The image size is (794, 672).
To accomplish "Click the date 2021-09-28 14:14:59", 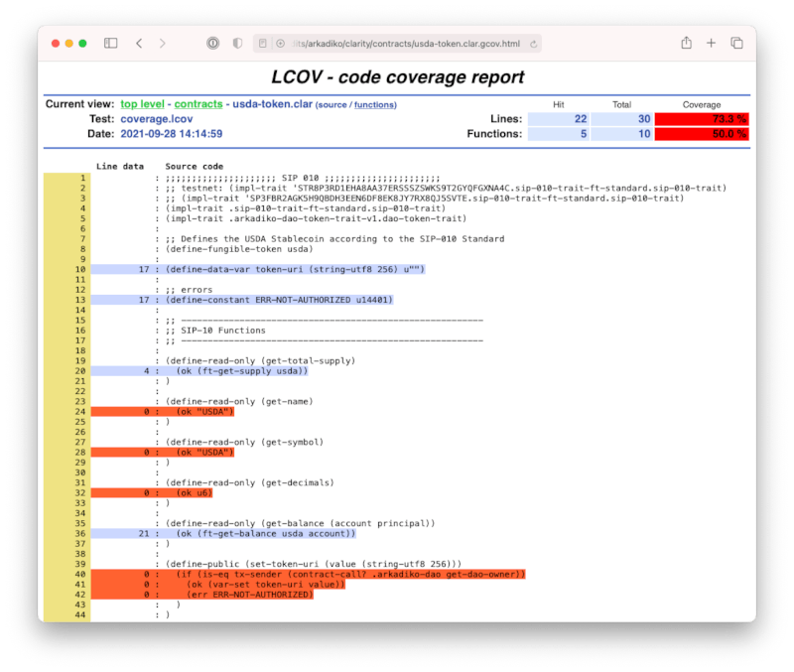I will coord(171,134).
